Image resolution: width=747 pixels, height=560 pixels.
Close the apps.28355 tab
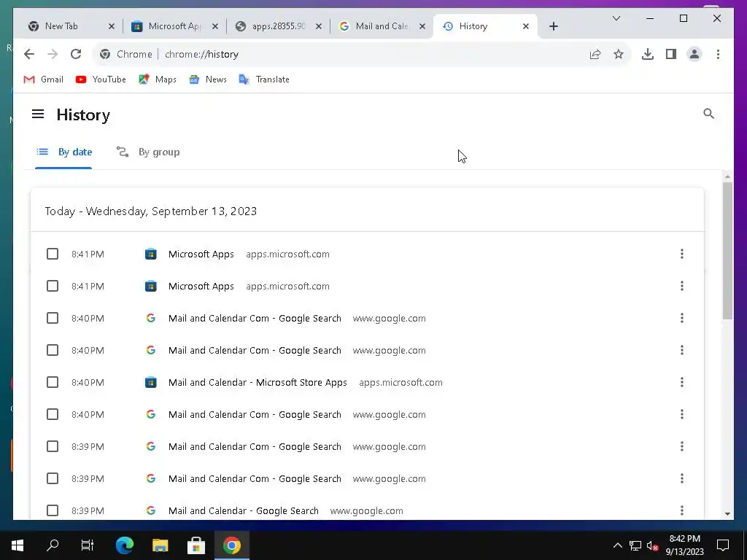point(319,26)
